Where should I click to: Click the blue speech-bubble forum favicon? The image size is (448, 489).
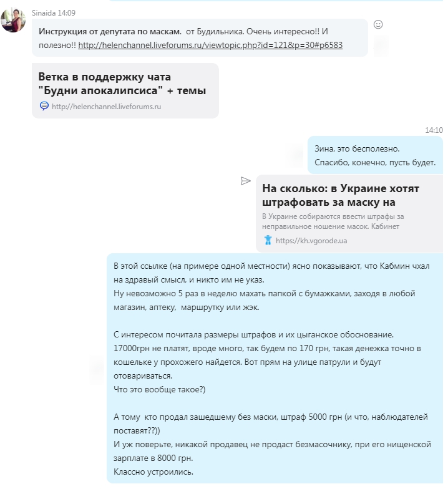click(44, 106)
